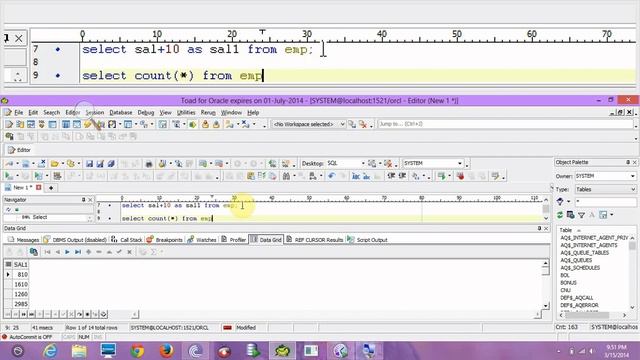
Task: Switch to the REF CURSOR Results tab
Action: pos(314,240)
